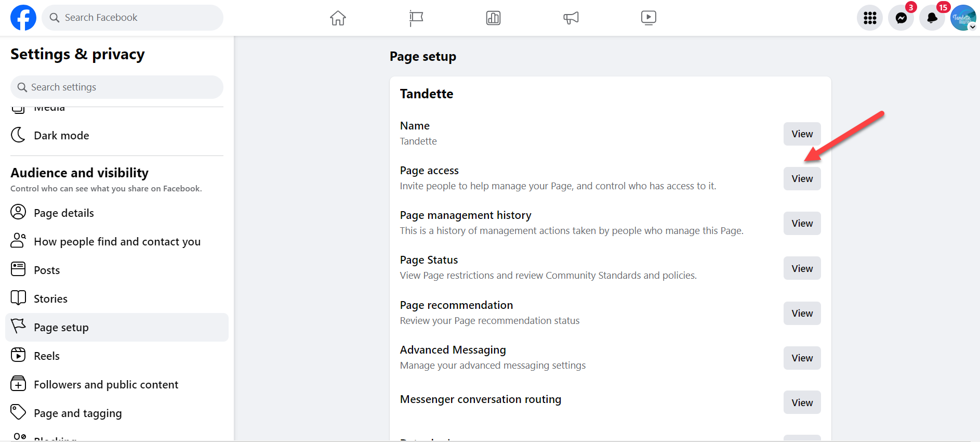Open Stories settings

[x=117, y=298]
